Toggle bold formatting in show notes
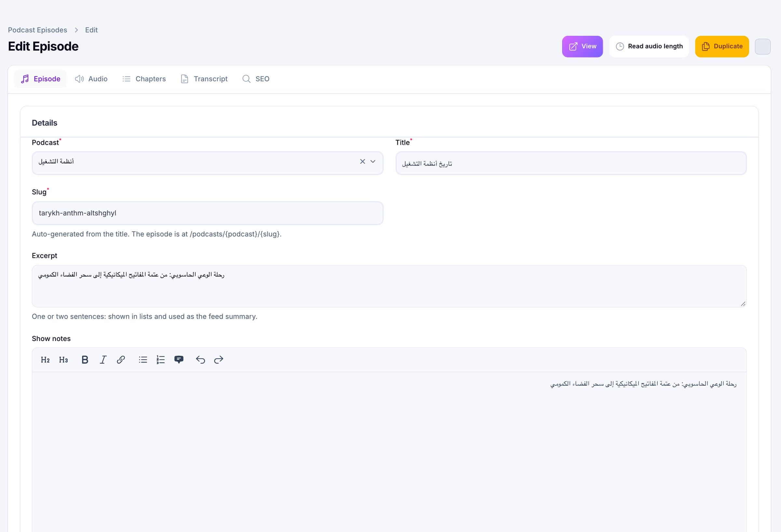Screen dimensions: 781x532 85,360
